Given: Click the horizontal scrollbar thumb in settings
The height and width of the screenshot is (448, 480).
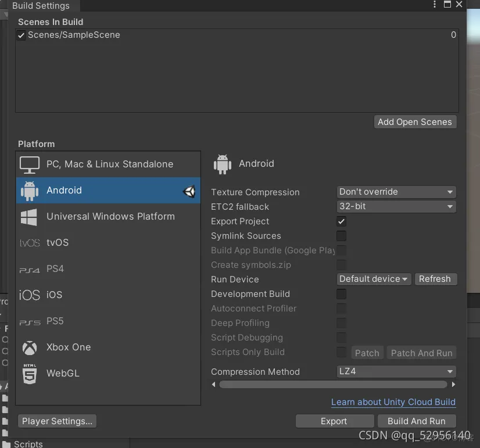Looking at the screenshot, I should (x=333, y=385).
